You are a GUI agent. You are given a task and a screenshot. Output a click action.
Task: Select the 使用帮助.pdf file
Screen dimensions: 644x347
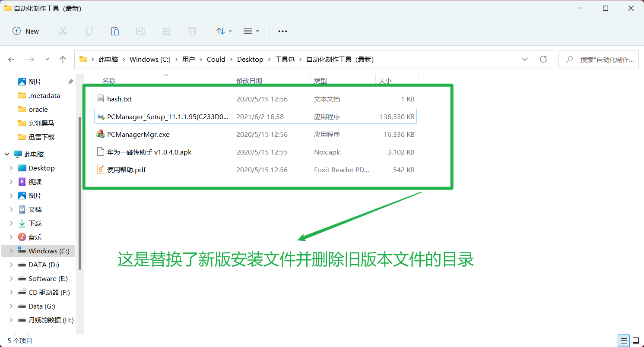255,170
